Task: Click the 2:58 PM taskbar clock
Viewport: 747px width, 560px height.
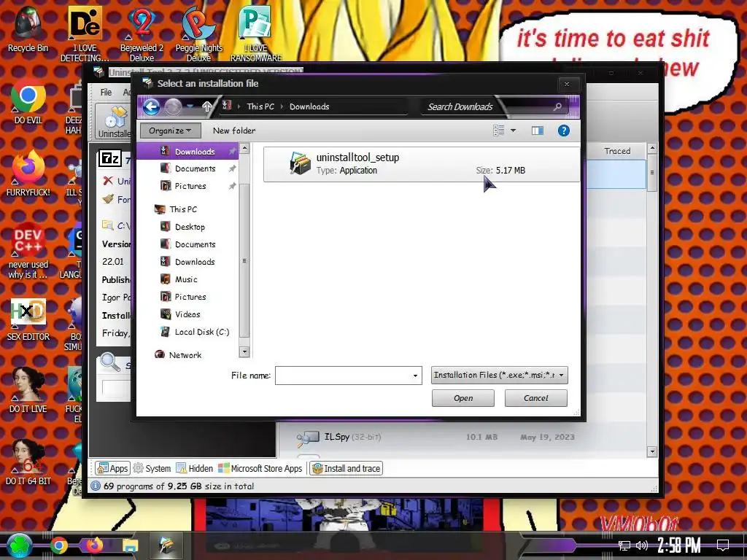Action: tap(679, 545)
